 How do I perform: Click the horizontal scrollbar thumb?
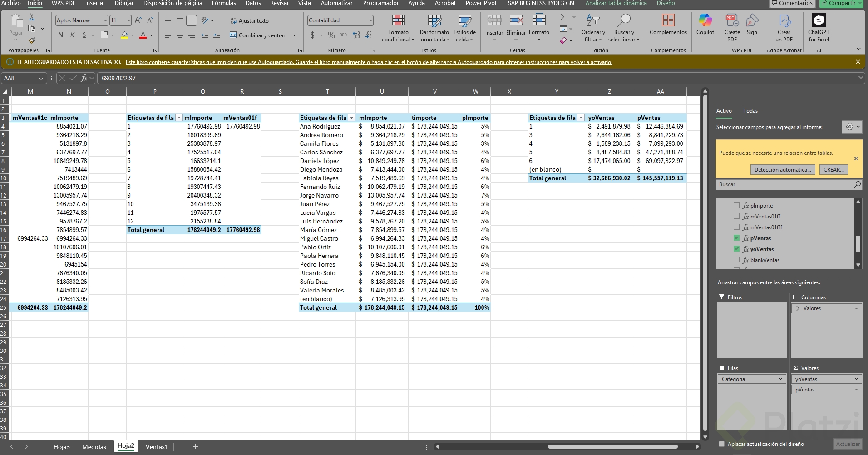(x=612, y=447)
